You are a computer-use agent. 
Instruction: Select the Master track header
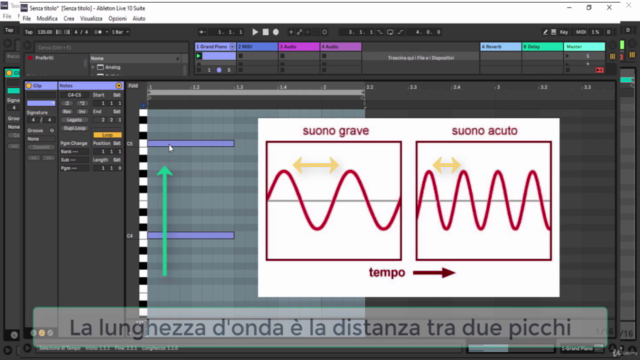click(x=584, y=47)
